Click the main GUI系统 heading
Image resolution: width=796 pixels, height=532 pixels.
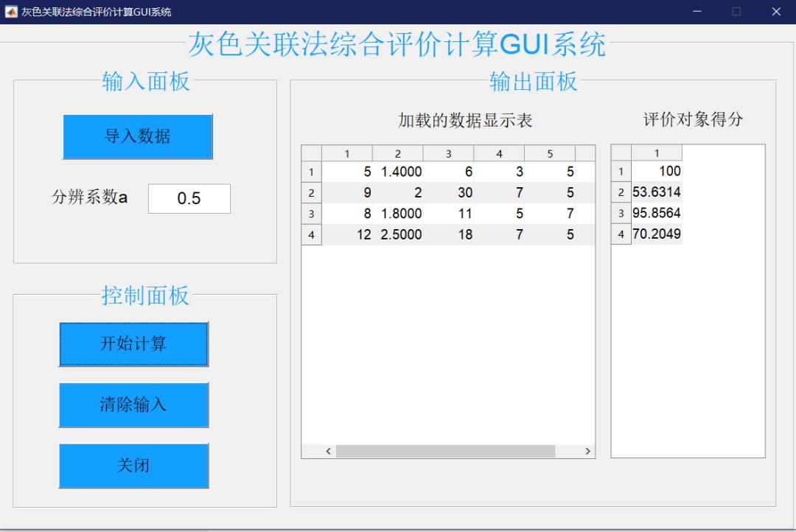397,44
